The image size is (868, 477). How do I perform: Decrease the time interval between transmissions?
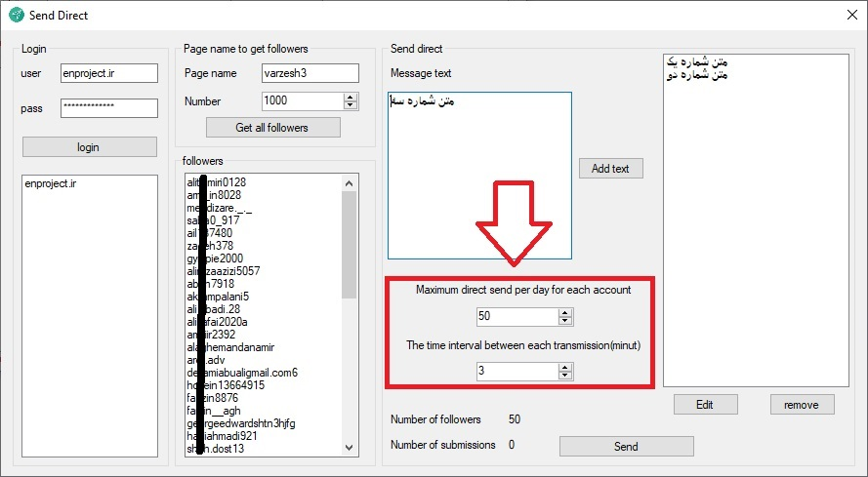pos(564,375)
